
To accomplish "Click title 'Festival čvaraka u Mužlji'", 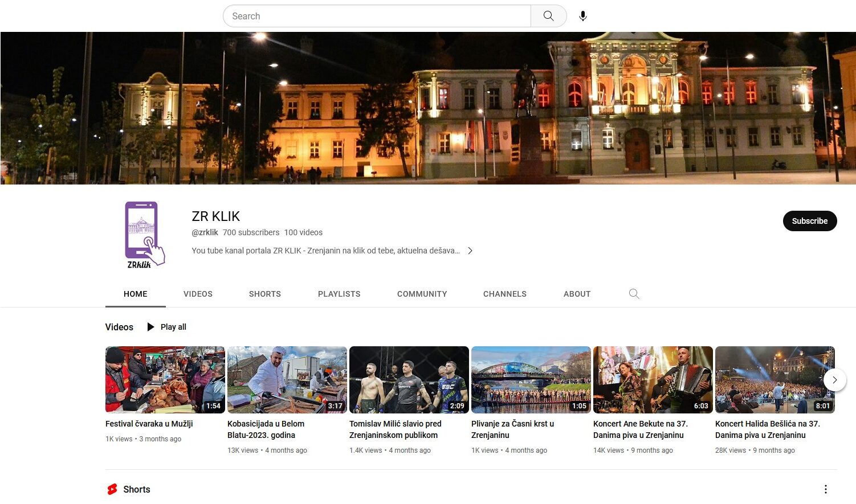I will [149, 424].
